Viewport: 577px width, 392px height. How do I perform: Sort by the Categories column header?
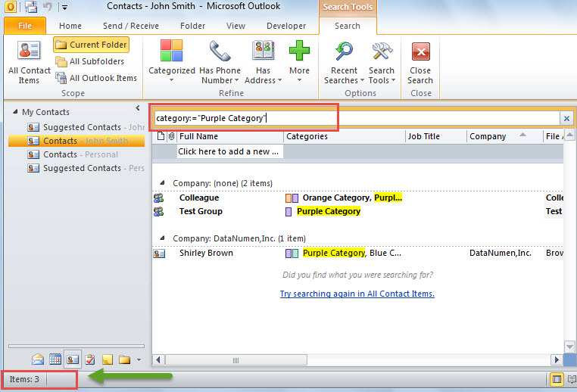click(x=344, y=136)
